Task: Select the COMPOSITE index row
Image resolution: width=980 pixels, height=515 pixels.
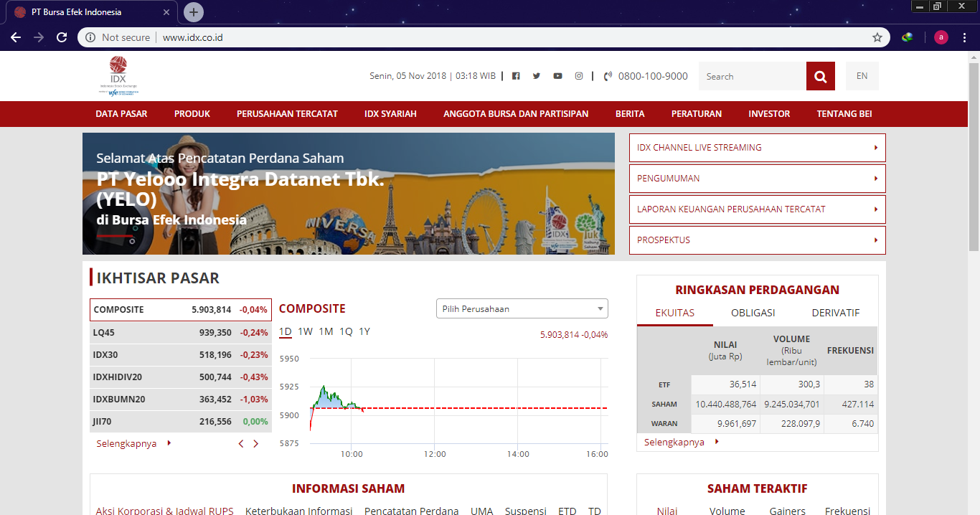Action: 181,310
